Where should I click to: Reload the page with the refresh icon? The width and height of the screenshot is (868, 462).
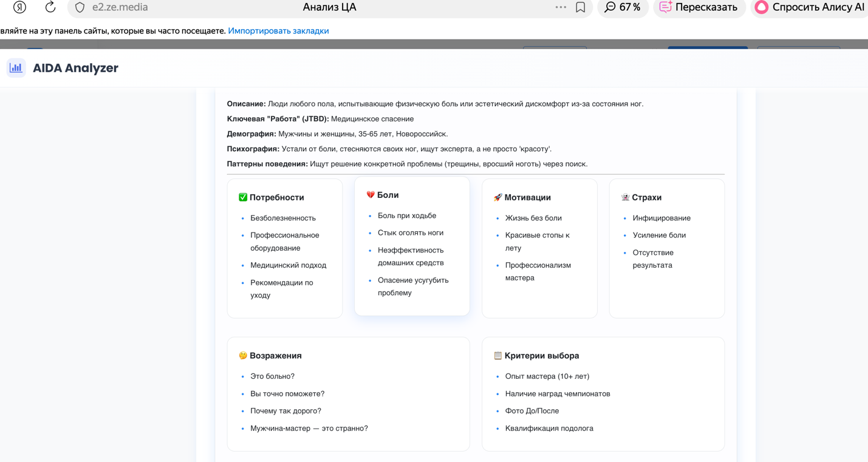(50, 7)
